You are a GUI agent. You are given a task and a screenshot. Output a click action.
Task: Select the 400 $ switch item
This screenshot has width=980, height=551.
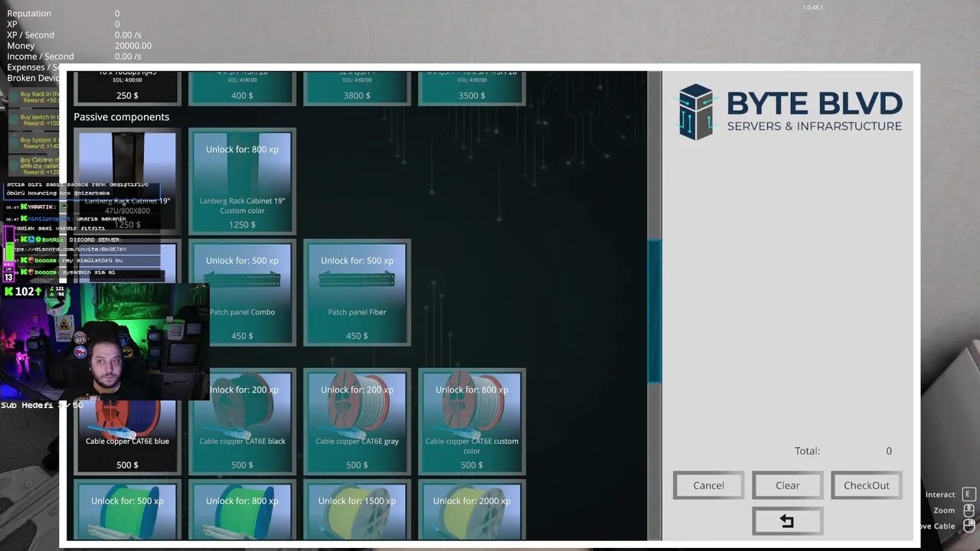[x=242, y=88]
